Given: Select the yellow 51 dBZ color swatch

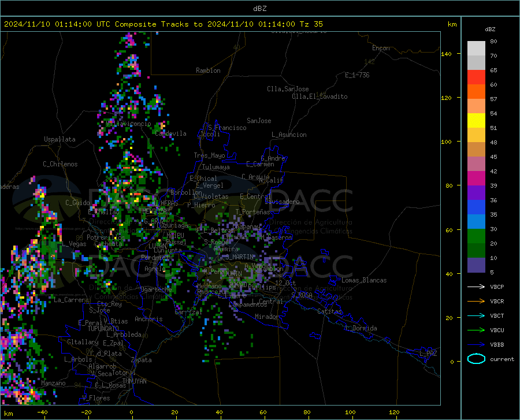Looking at the screenshot, I should tap(476, 121).
